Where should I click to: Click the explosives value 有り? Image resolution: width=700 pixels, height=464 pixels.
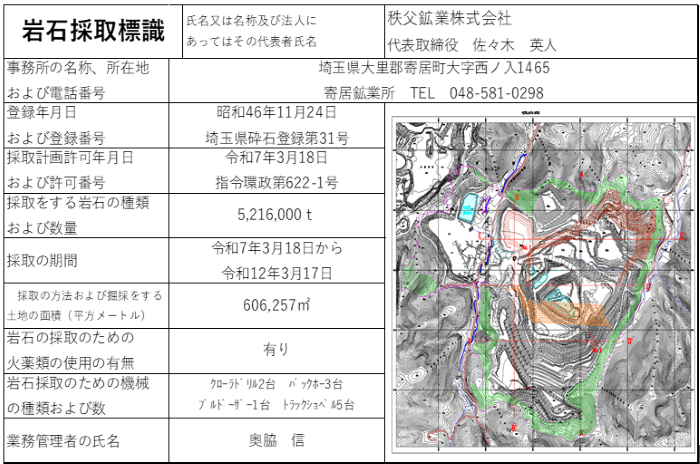[276, 350]
